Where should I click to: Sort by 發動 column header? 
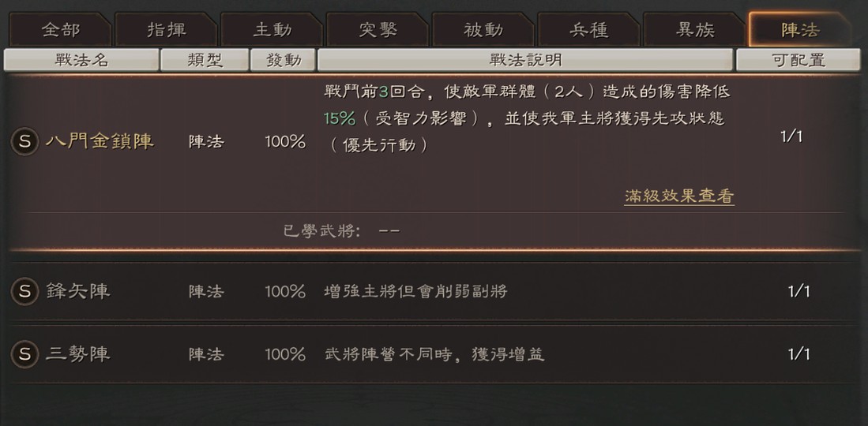coord(284,60)
